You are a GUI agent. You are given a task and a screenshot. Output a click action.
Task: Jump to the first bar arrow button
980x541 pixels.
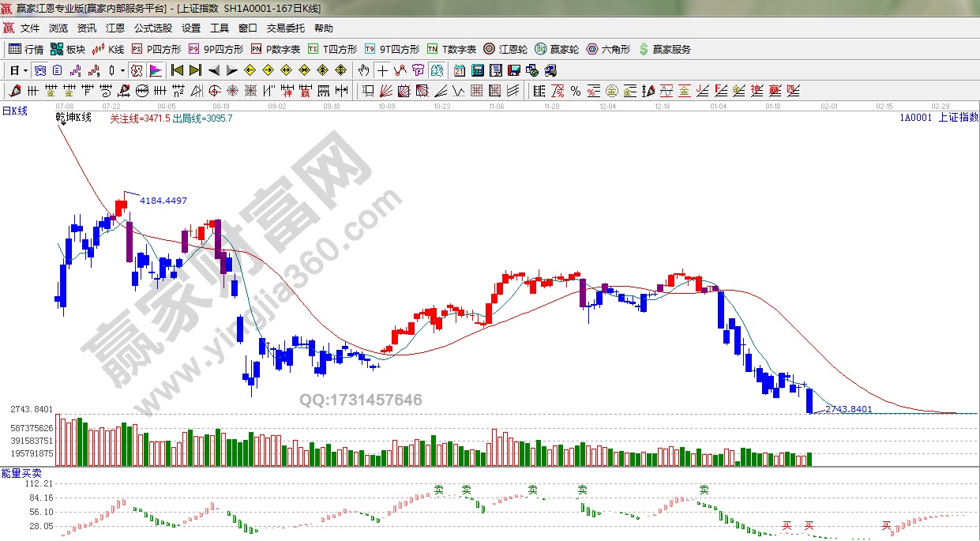coord(177,70)
